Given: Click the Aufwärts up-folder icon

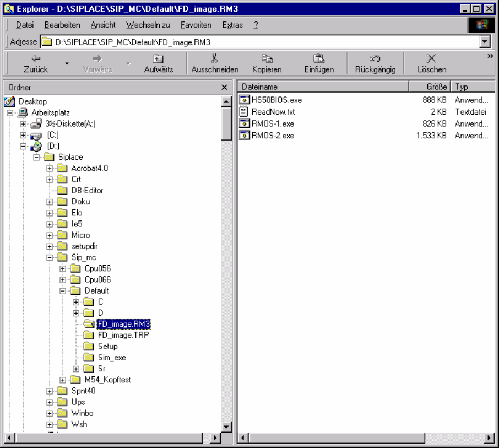Looking at the screenshot, I should [158, 58].
